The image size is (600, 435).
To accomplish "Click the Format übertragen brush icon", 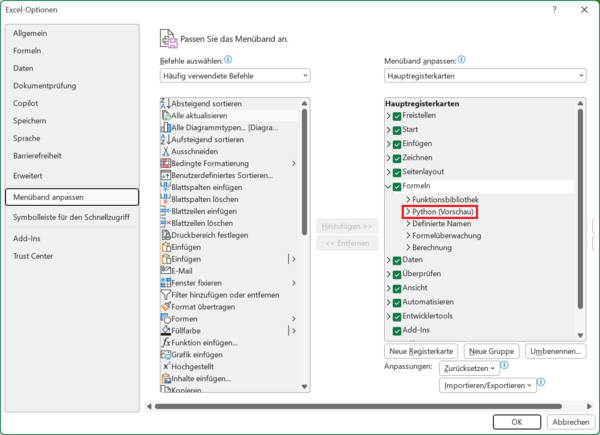I will point(165,307).
